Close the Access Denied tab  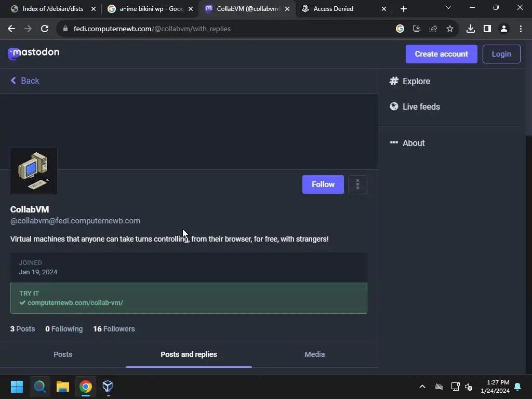coord(384,9)
